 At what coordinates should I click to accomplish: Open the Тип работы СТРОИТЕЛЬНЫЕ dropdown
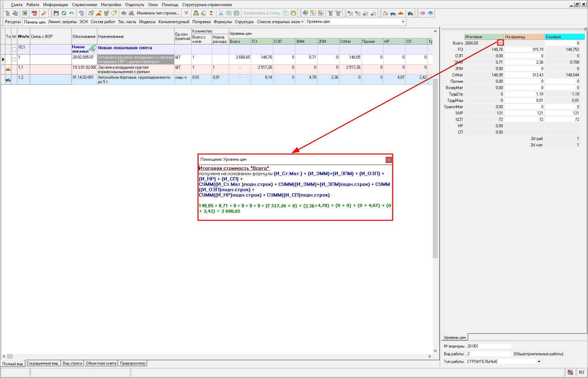pyautogui.click(x=538, y=362)
